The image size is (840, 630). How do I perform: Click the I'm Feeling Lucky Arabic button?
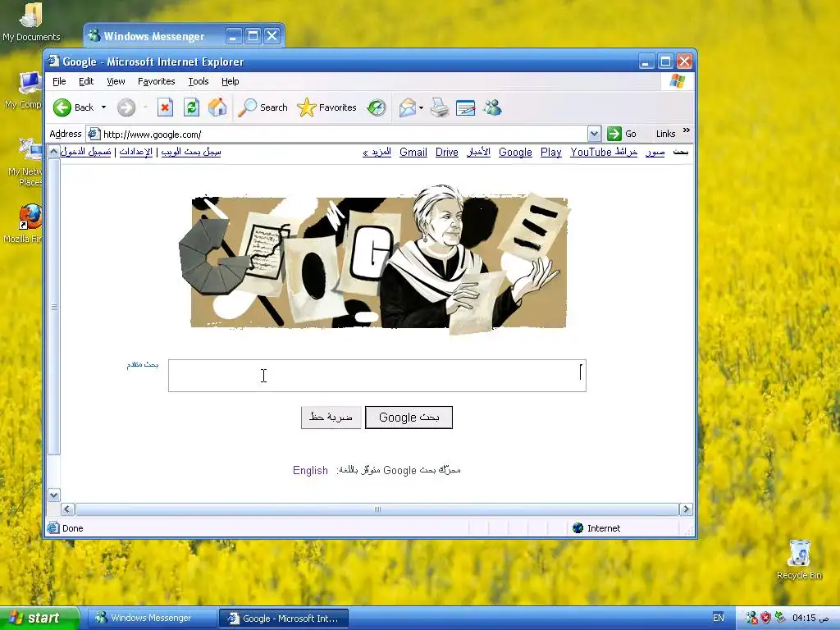[x=331, y=418]
